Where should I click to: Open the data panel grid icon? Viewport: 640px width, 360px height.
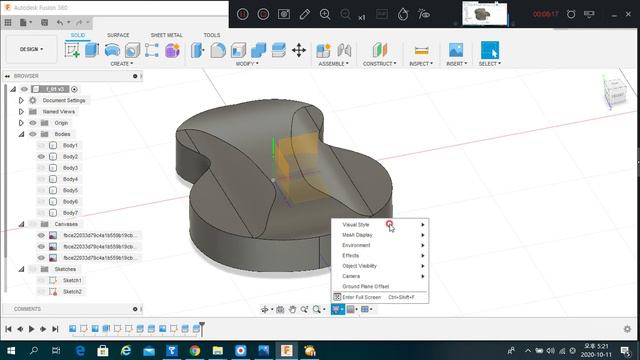[8, 22]
